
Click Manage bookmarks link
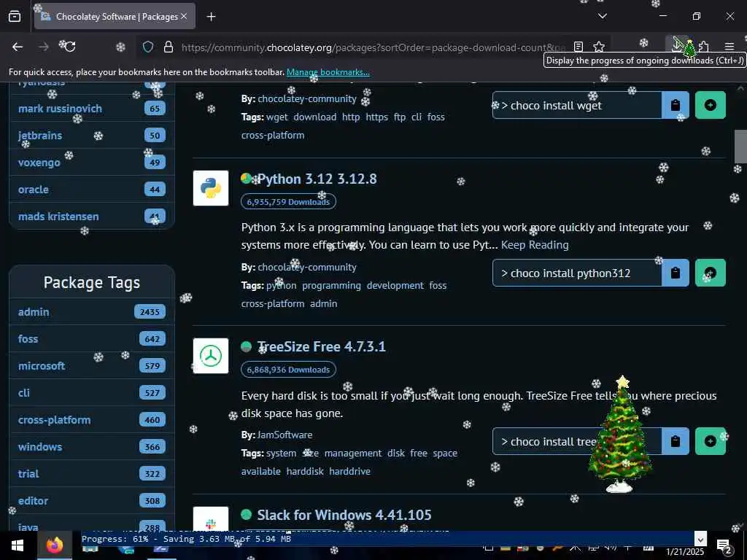(x=328, y=72)
